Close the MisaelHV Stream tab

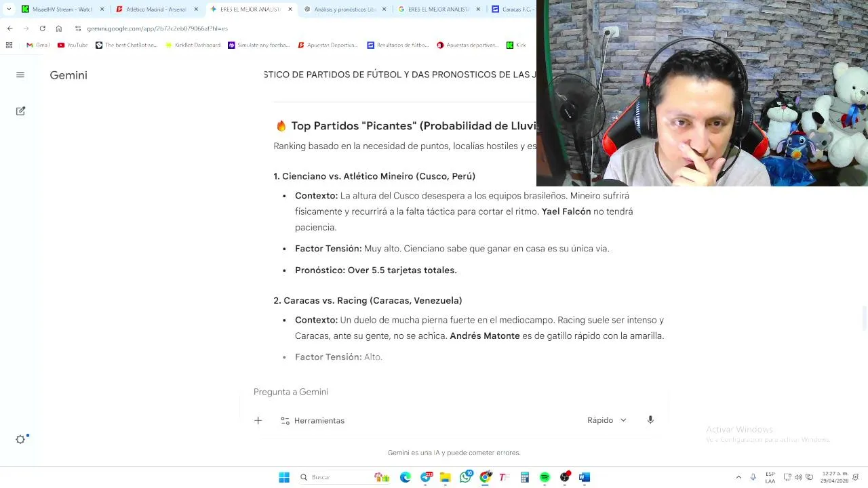coord(101,9)
